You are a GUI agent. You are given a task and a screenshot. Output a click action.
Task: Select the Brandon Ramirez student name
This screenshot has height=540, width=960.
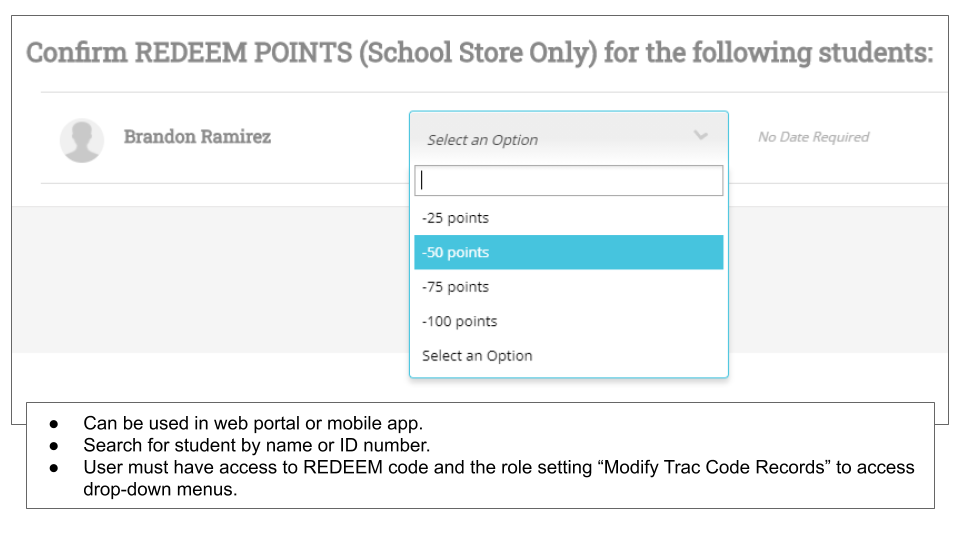[197, 137]
